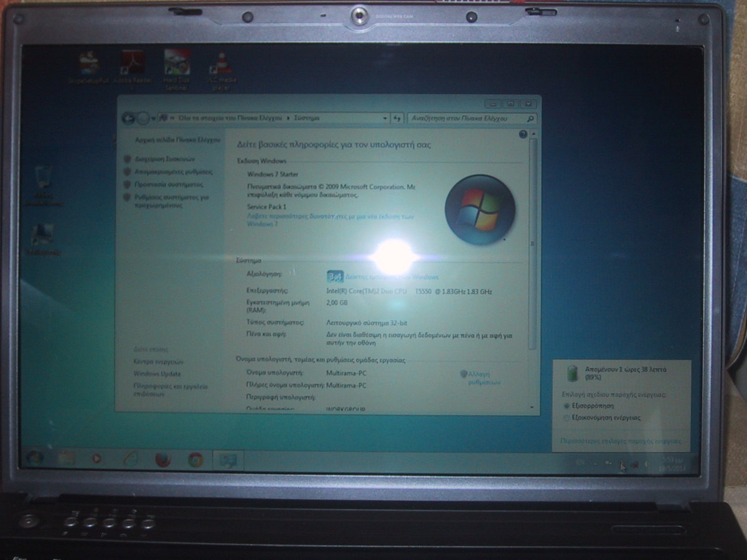Open Απομακρυσμένες ρυθμίσεις in the sidebar
747x560 pixels.
click(x=173, y=172)
